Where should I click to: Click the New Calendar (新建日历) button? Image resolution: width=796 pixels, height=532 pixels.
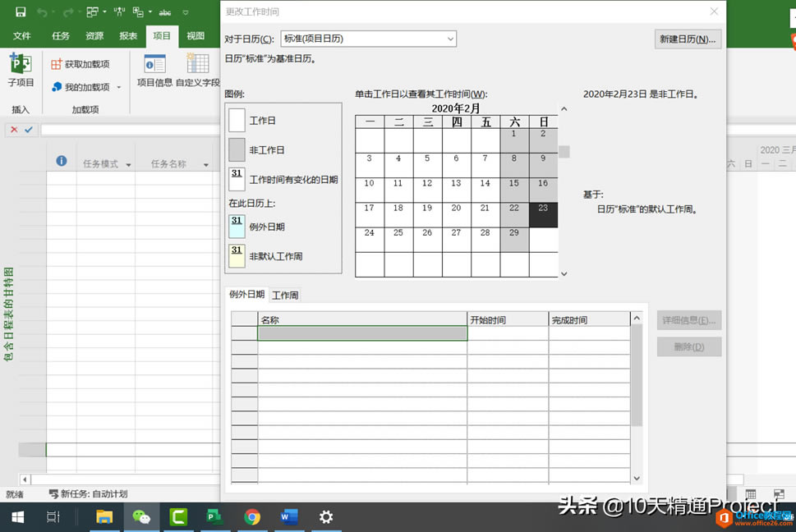pyautogui.click(x=688, y=39)
